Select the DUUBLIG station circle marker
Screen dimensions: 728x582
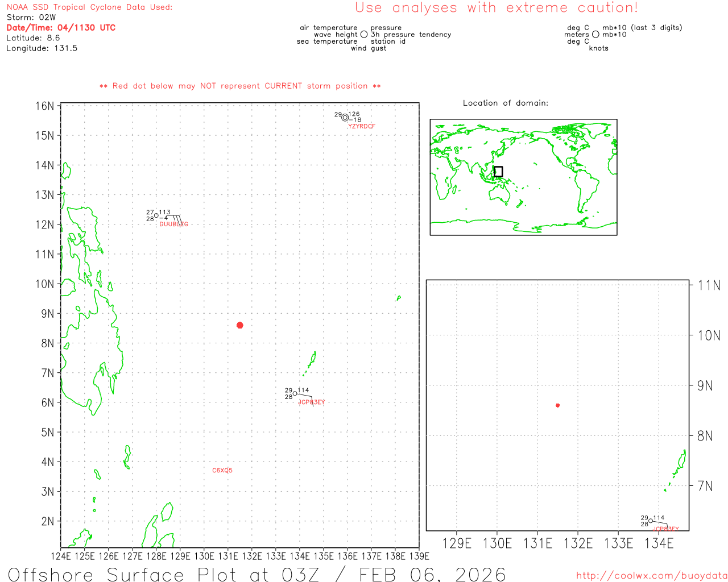click(x=156, y=215)
